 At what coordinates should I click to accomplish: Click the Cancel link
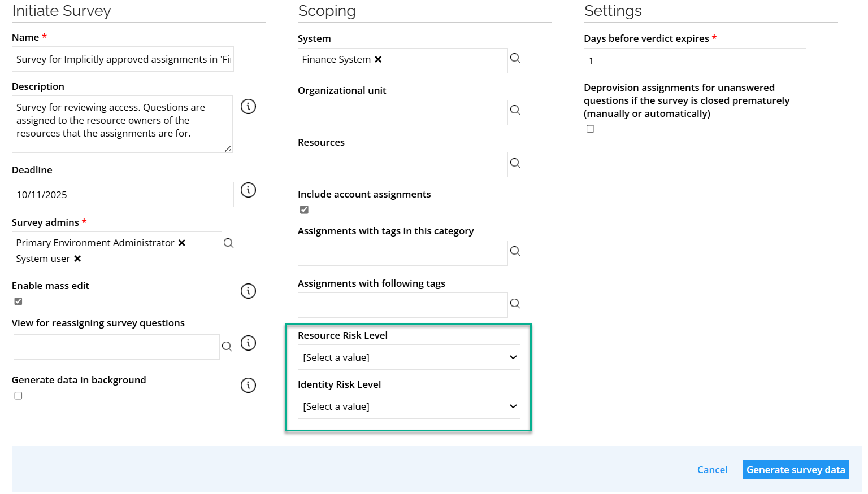click(712, 470)
